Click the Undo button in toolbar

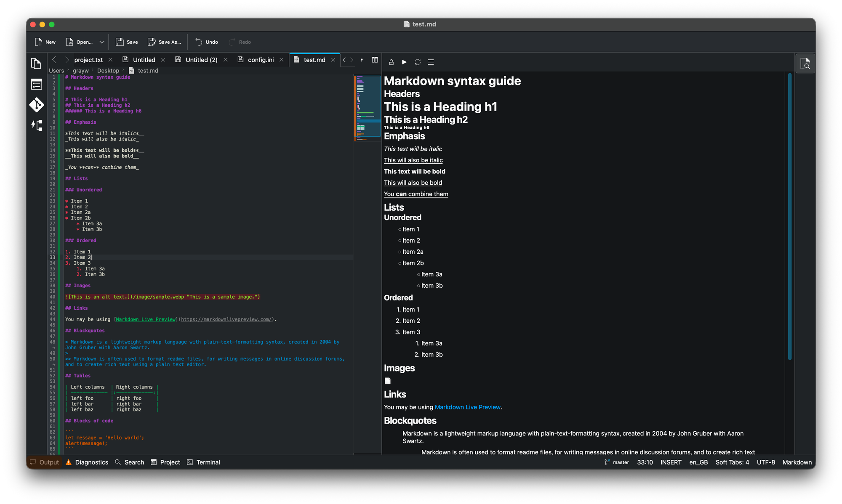point(206,42)
